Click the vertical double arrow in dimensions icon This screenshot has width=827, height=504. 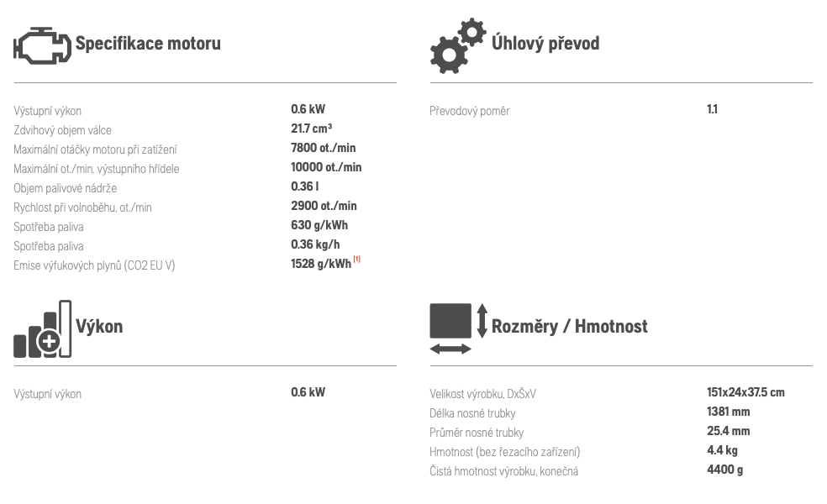click(x=482, y=321)
